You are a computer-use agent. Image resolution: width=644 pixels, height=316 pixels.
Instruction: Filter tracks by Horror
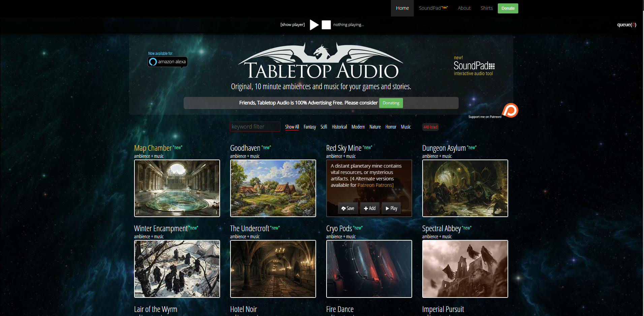click(x=391, y=127)
